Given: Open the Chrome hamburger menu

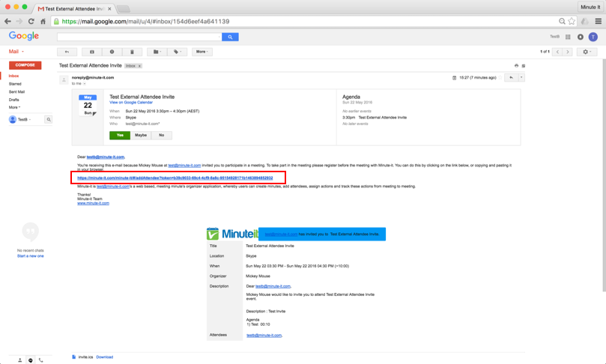Looking at the screenshot, I should click(599, 21).
